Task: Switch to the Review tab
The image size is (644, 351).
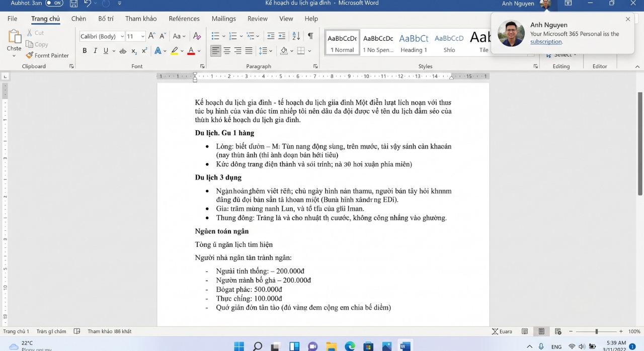Action: [x=257, y=19]
